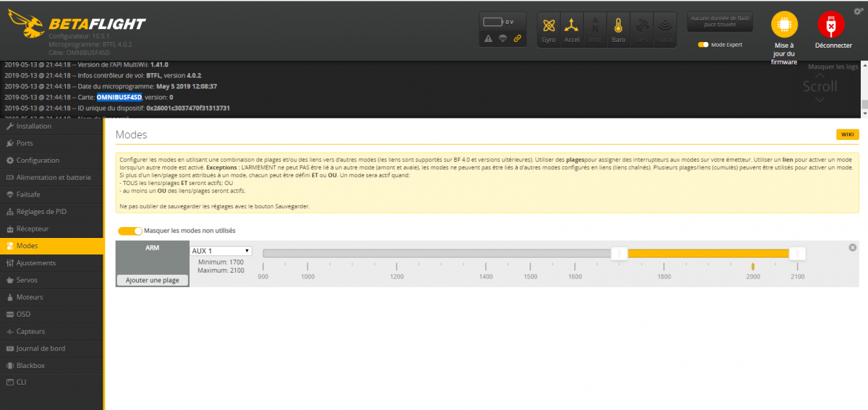Go to the Moteurs tab
868x410 pixels.
[x=30, y=297]
